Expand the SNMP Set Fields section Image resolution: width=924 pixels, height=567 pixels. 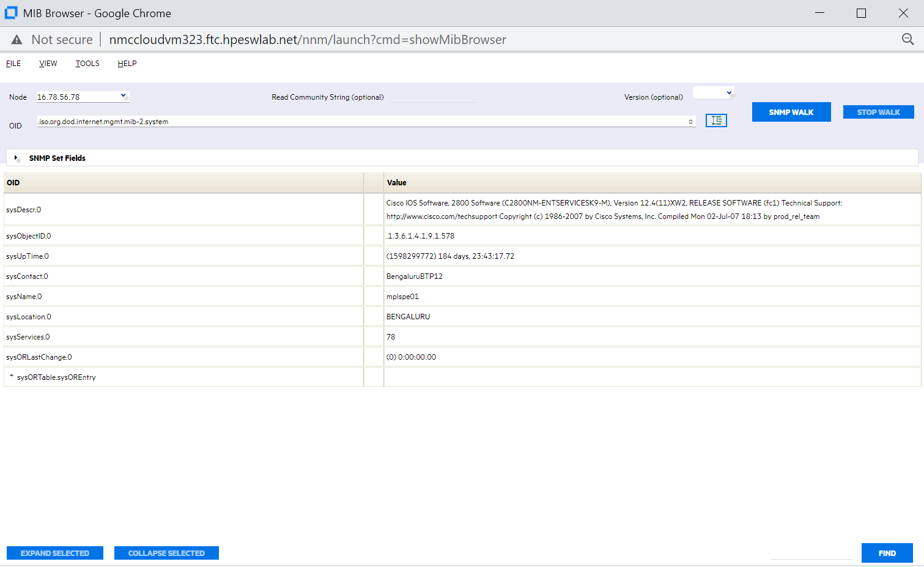click(17, 157)
